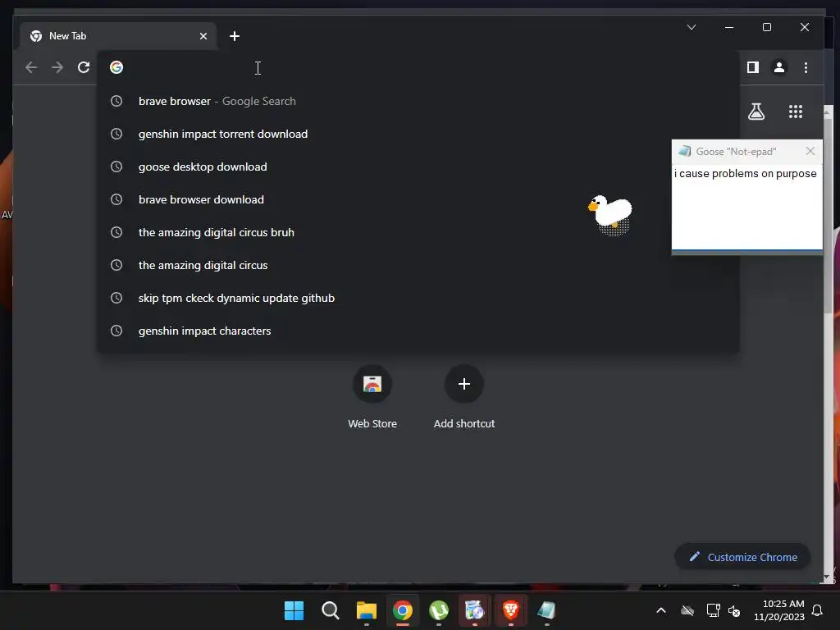Open the Chrome side panel

click(x=753, y=67)
